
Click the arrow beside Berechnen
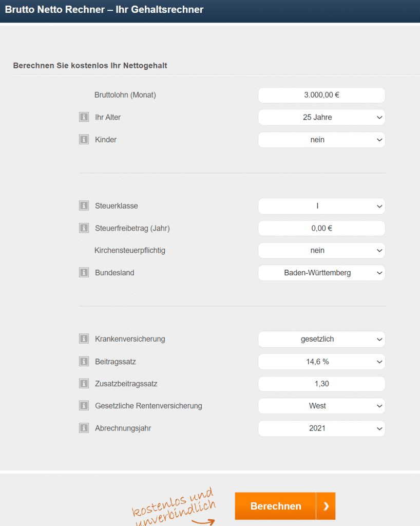(x=326, y=506)
